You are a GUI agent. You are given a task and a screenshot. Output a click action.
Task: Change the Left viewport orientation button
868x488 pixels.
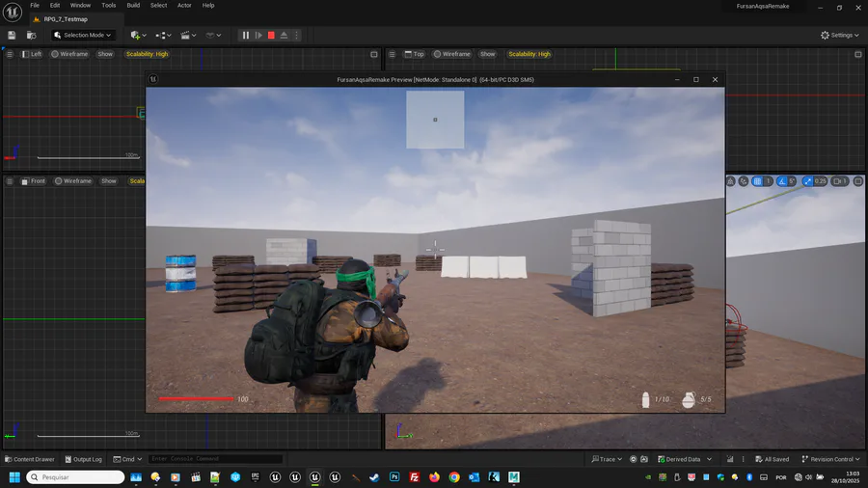pyautogui.click(x=32, y=54)
